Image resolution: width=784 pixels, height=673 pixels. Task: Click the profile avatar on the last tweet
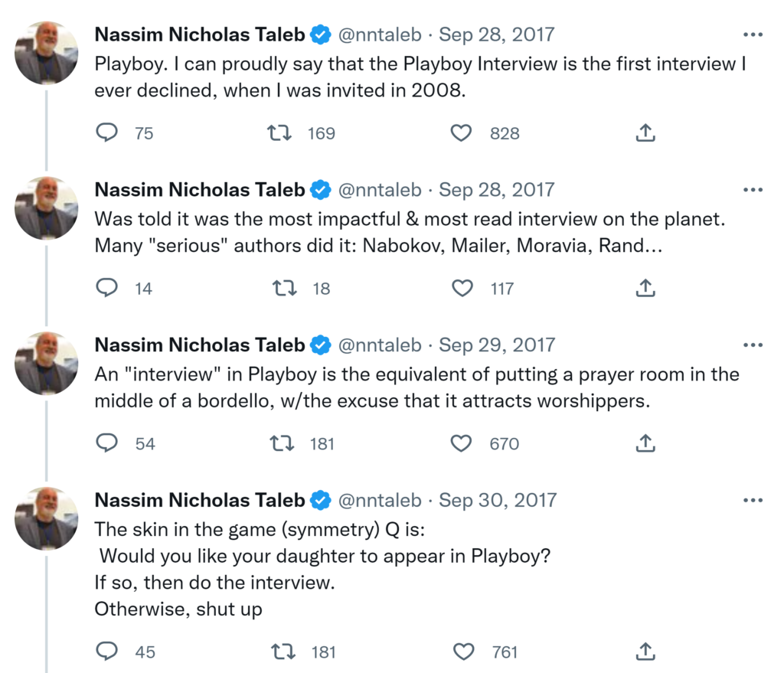[x=47, y=518]
